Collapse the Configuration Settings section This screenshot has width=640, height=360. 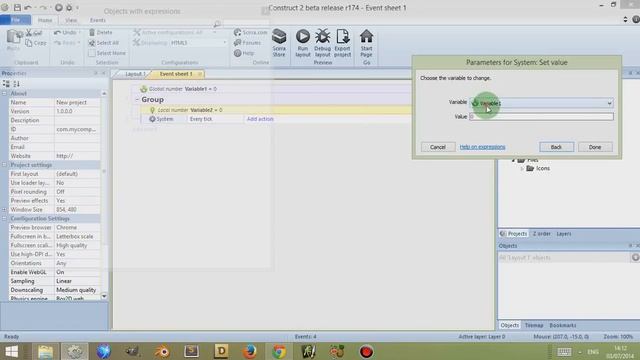[4, 218]
